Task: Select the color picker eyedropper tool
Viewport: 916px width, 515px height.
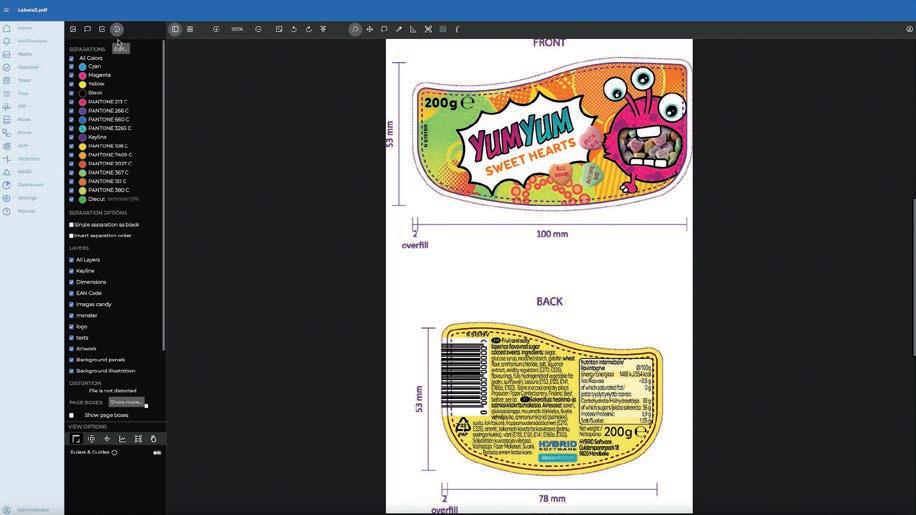Action: (399, 29)
